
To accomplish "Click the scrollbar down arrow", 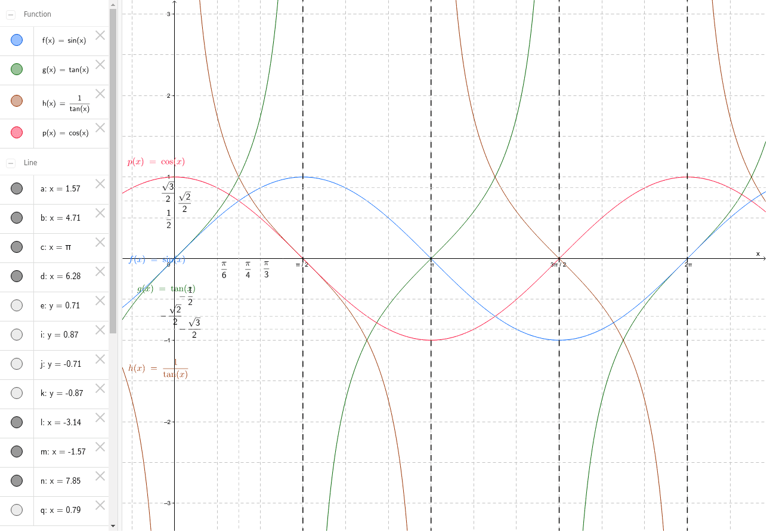I will pos(113,526).
